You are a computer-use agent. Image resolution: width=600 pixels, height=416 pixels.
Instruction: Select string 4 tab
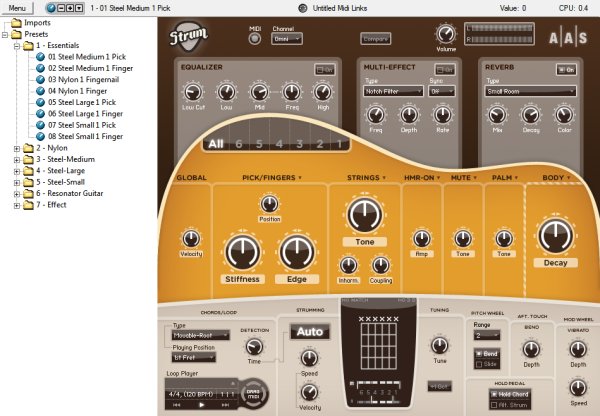click(279, 144)
